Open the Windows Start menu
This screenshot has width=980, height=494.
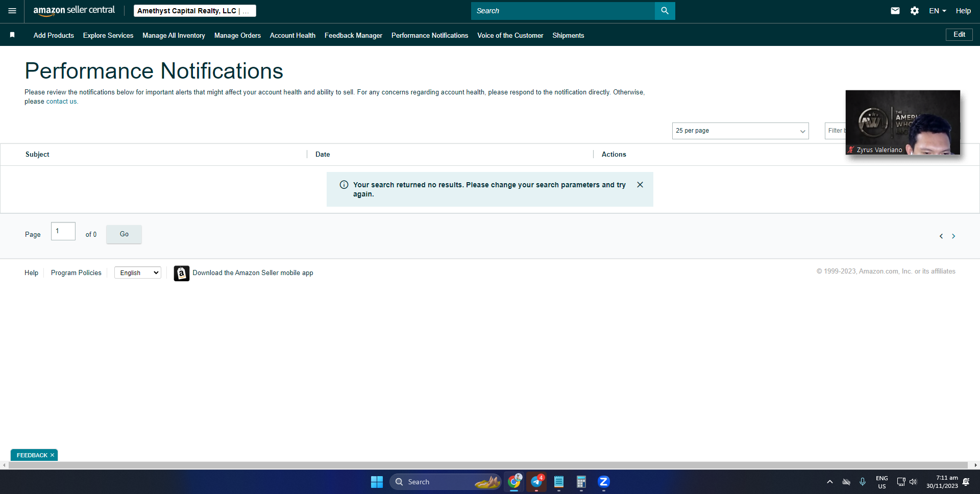tap(377, 482)
